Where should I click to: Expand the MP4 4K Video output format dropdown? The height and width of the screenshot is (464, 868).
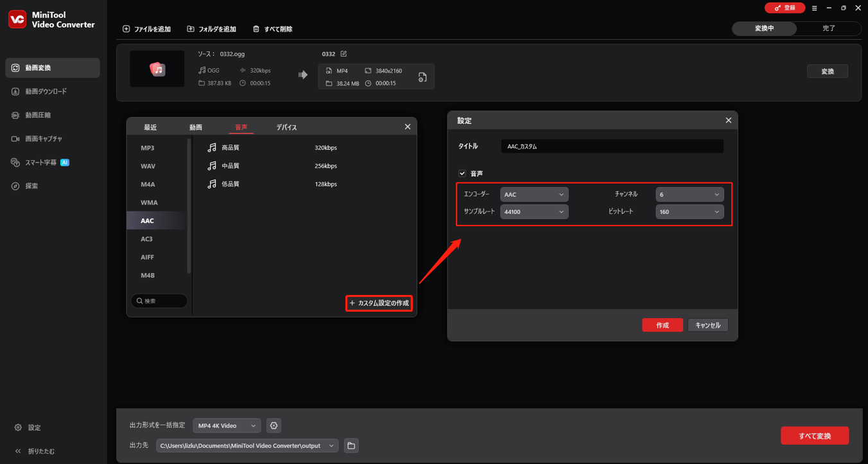pyautogui.click(x=226, y=425)
